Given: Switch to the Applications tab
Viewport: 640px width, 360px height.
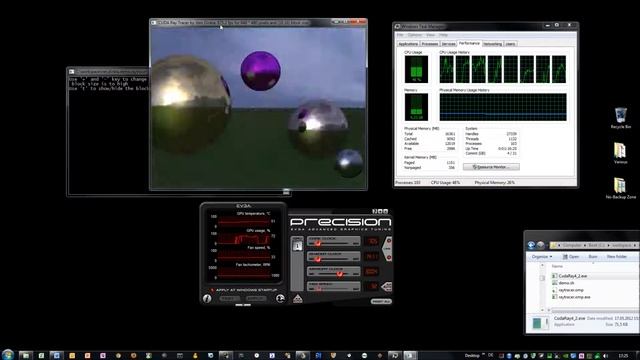Looking at the screenshot, I should tap(408, 44).
